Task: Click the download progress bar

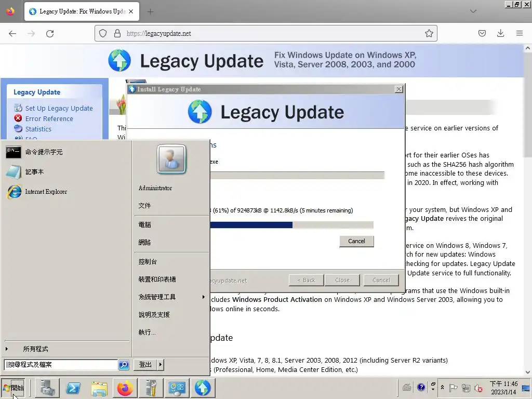Action: 291,225
